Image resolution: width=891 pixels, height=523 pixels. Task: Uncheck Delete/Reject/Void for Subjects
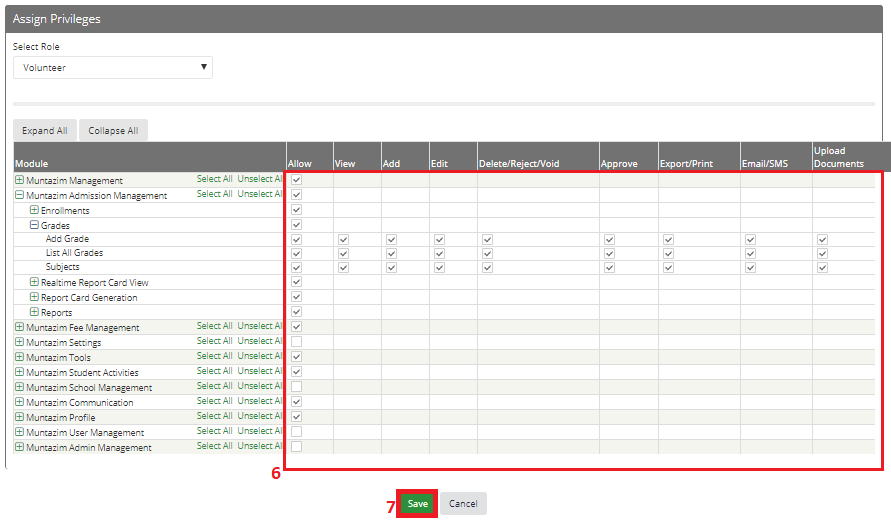[488, 267]
